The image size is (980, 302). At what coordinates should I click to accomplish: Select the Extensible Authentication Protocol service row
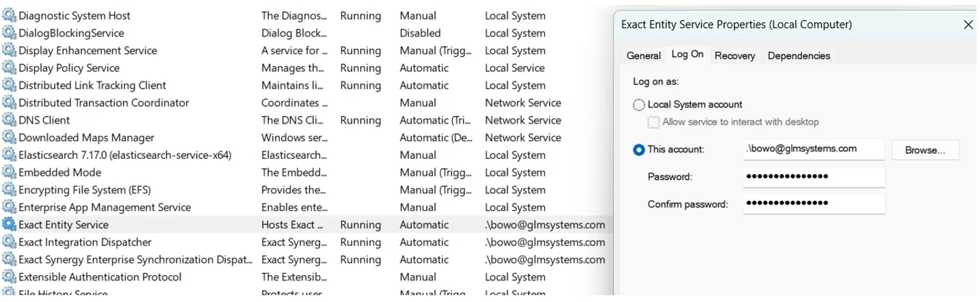pos(100,277)
